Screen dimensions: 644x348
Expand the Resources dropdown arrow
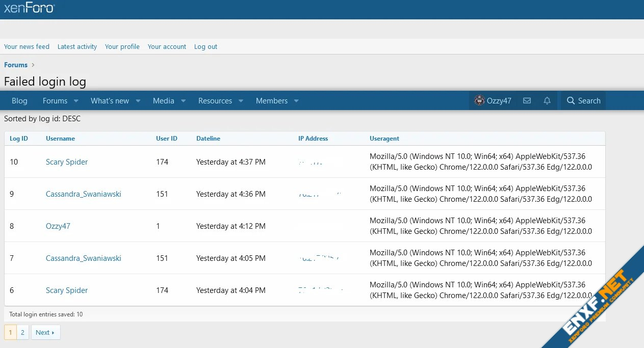tap(241, 101)
